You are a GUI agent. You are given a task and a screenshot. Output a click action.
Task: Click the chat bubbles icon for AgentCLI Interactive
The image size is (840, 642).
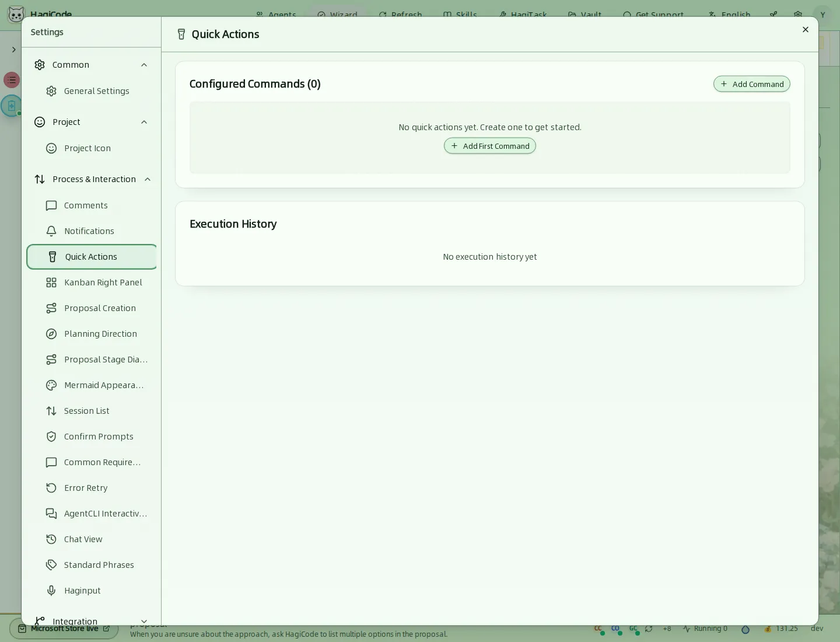click(x=51, y=514)
